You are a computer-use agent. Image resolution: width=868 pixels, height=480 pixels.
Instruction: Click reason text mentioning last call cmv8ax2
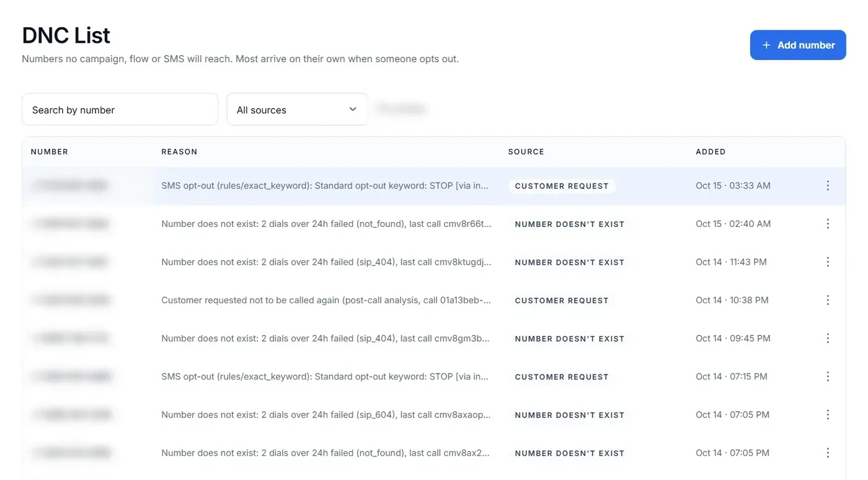tap(325, 453)
